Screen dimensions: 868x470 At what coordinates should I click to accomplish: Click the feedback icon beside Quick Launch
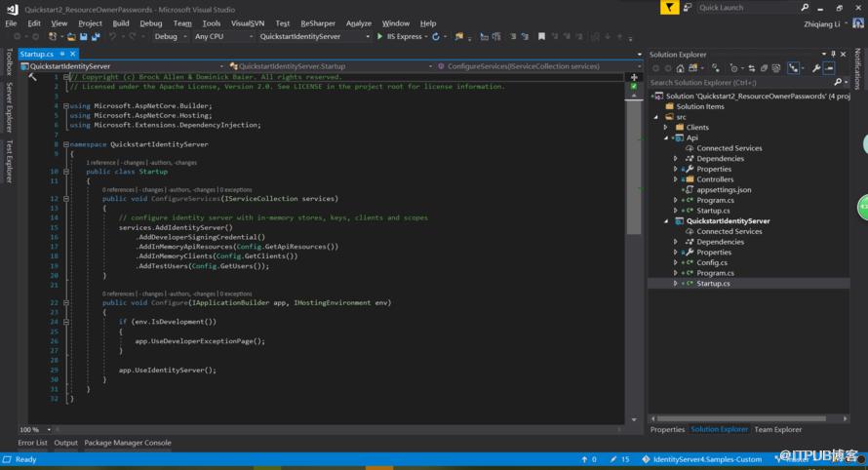click(x=688, y=8)
